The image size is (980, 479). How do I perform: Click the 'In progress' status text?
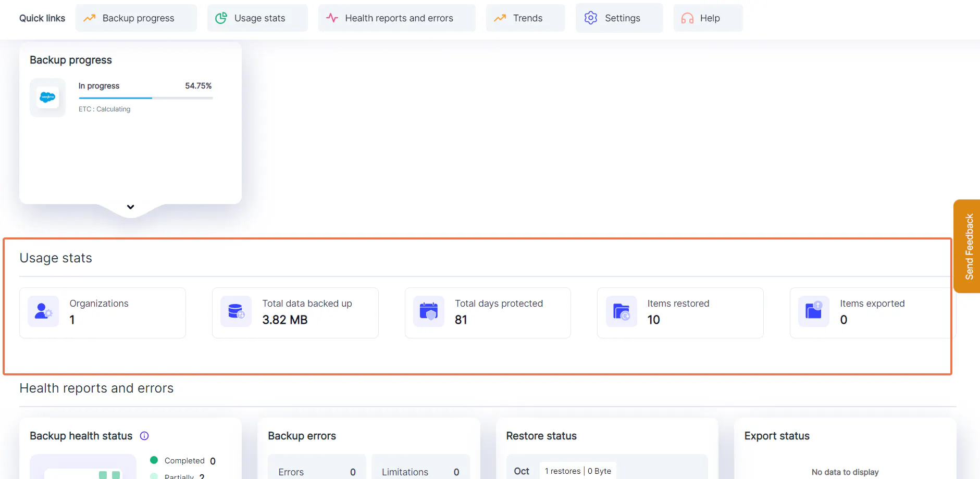pyautogui.click(x=99, y=86)
